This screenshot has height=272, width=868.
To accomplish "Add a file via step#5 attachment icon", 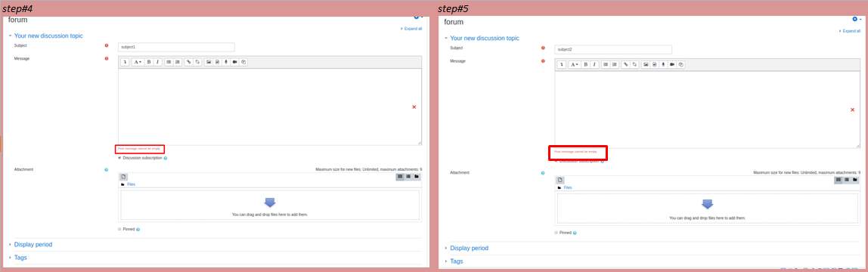I will click(x=560, y=181).
